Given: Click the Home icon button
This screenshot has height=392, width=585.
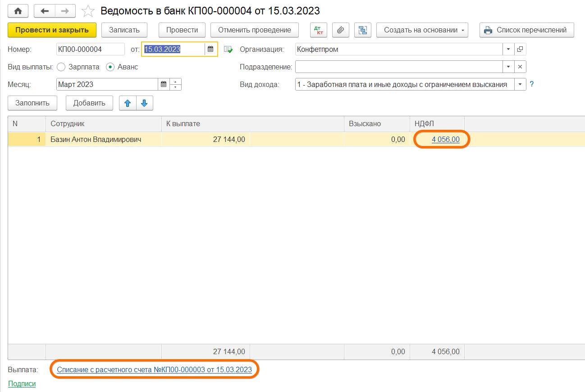Looking at the screenshot, I should point(18,11).
